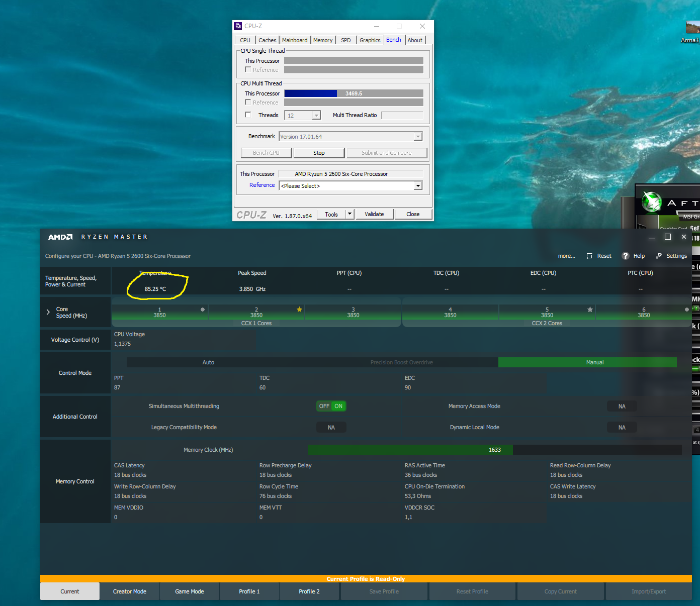
Task: Click the more... option in Ryzen Master
Action: tap(567, 256)
